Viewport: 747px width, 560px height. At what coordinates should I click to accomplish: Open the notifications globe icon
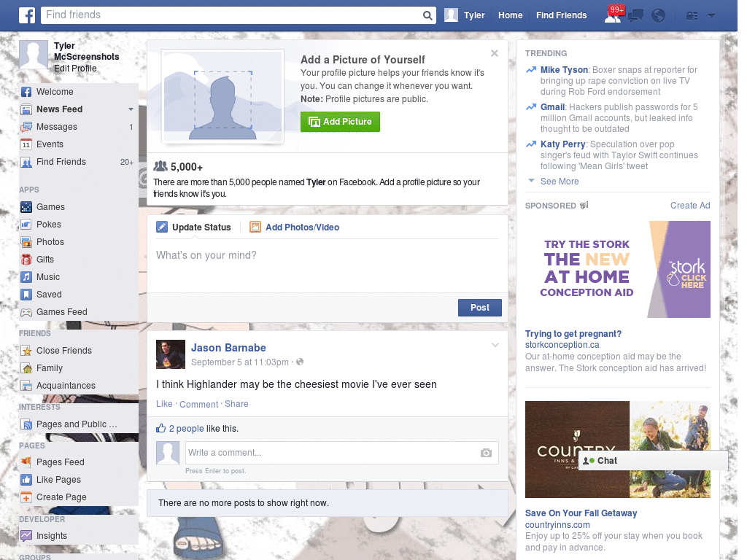659,16
